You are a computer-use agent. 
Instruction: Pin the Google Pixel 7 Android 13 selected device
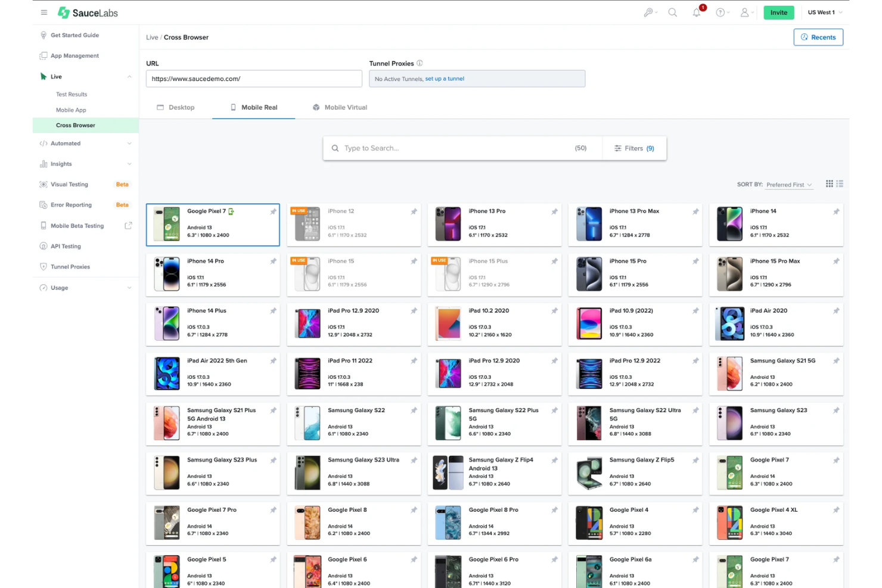273,211
